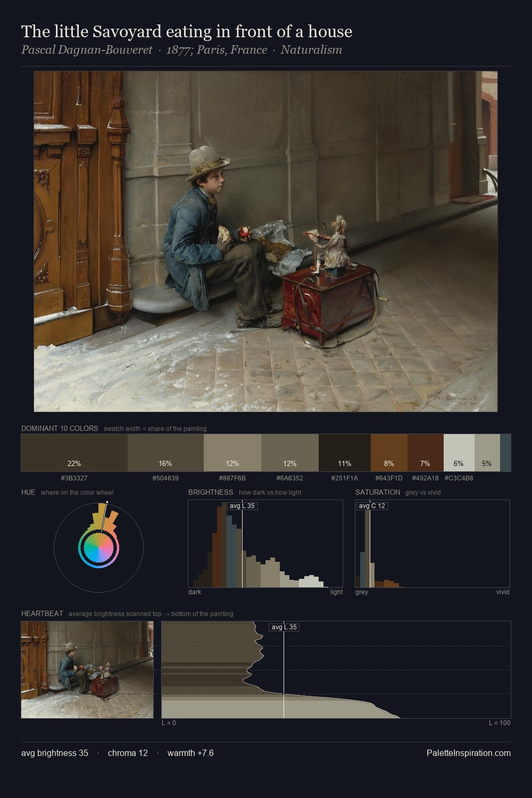Click the artist name Pascal Dagnan-Bouveret

tap(87, 50)
